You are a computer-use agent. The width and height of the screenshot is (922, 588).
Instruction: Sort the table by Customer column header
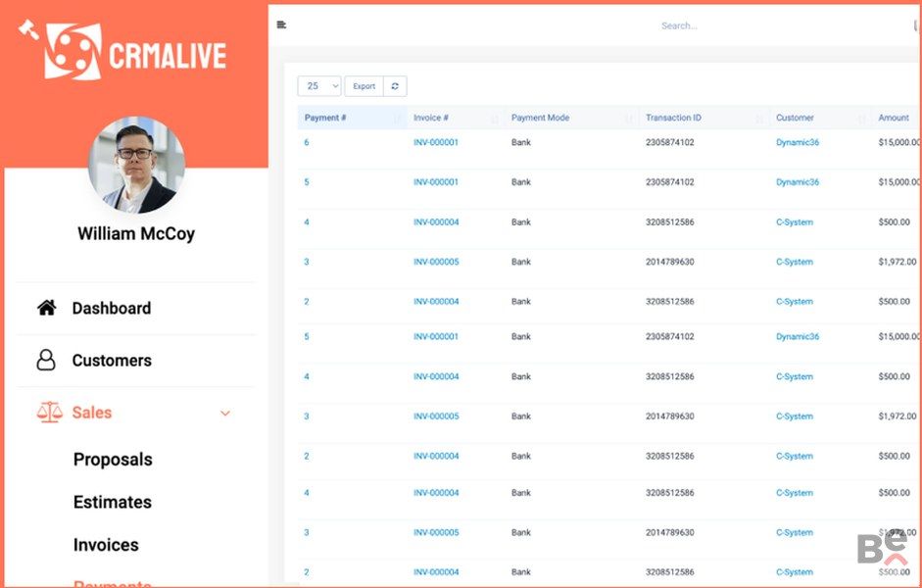click(795, 118)
